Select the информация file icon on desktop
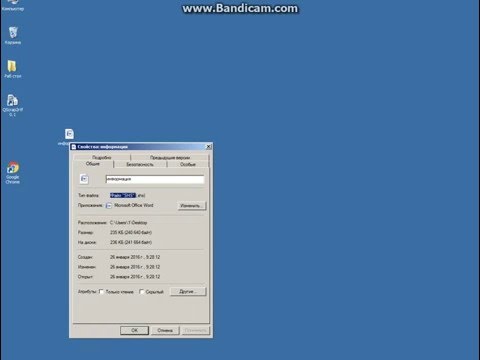 tap(69, 134)
